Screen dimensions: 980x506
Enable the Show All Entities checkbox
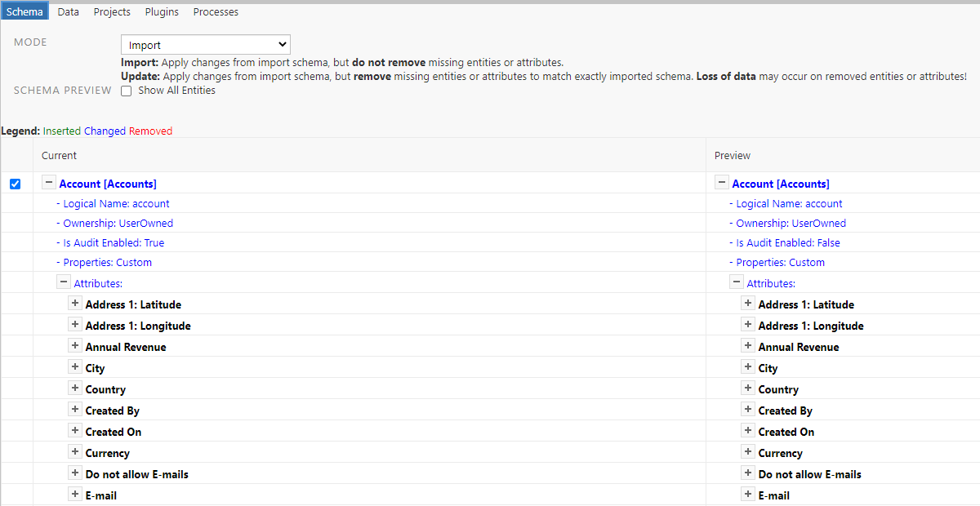[127, 91]
